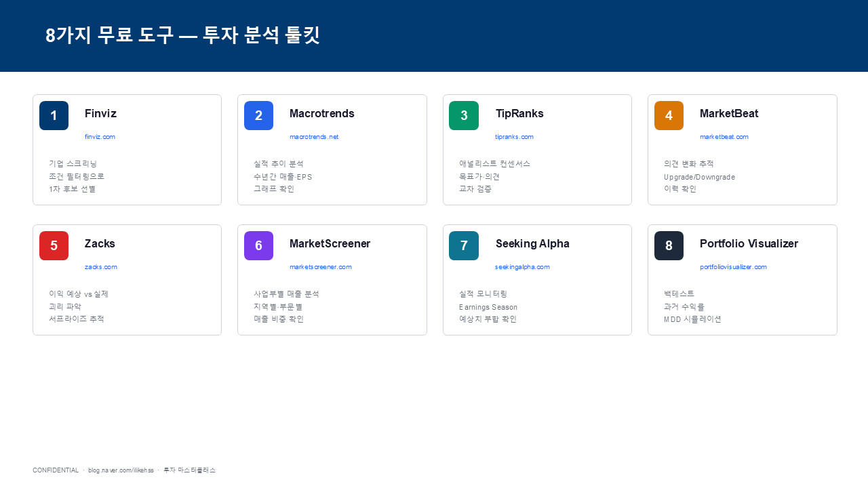
Task: Click the text '지역별·부문별'
Action: (x=278, y=306)
